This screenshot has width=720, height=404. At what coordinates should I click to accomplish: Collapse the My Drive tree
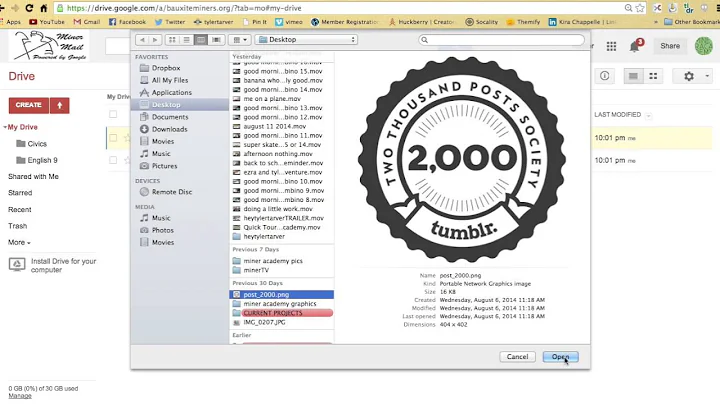tap(5, 127)
